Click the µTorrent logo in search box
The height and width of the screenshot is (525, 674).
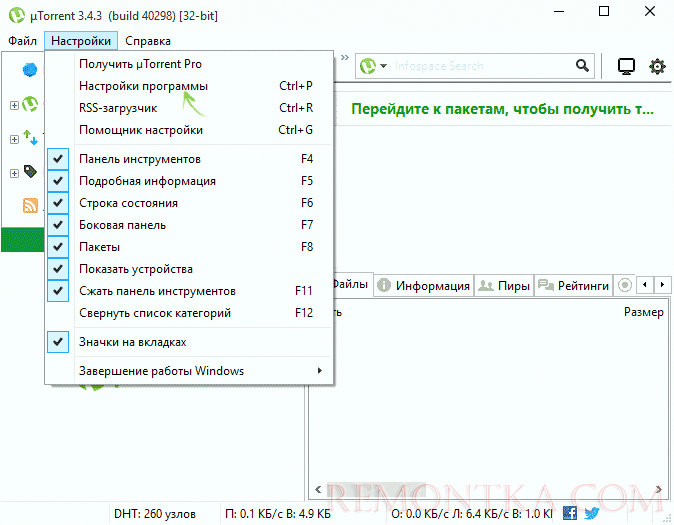pyautogui.click(x=368, y=66)
